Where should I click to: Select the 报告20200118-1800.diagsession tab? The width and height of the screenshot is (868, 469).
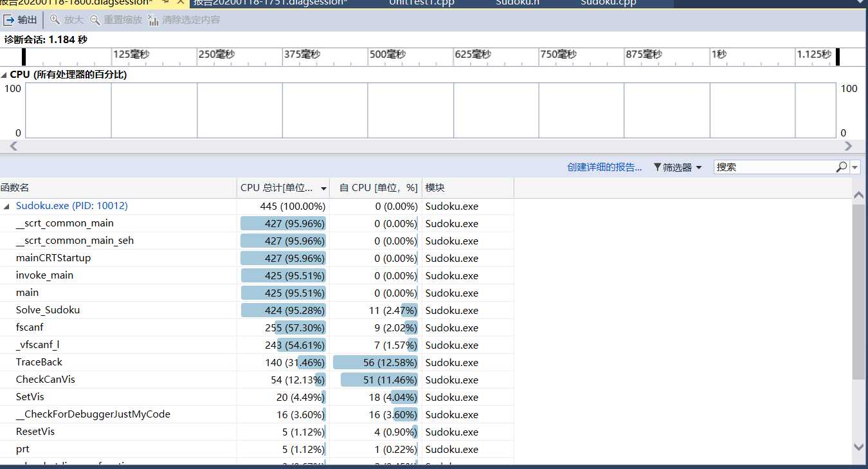click(x=76, y=3)
